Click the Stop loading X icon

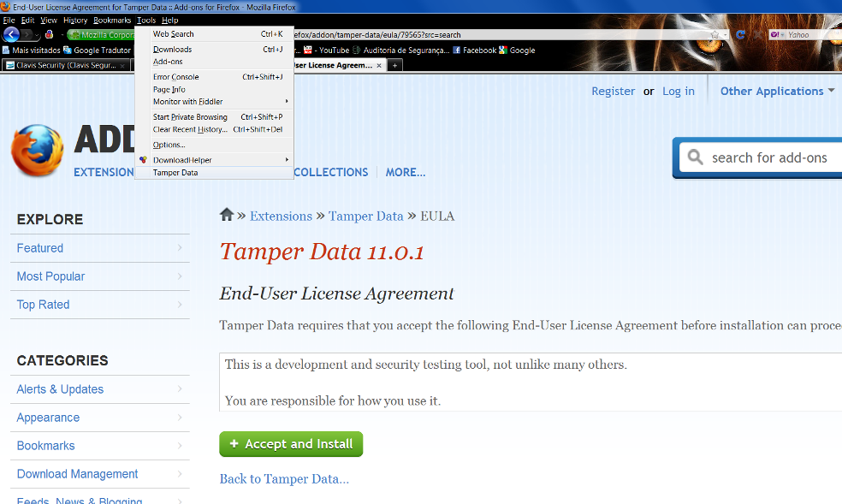[x=757, y=35]
